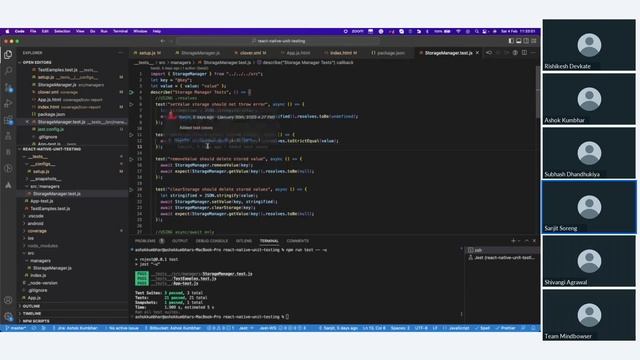The width and height of the screenshot is (640, 360).
Task: Click the Prettier status bar item
Action: [x=505, y=328]
